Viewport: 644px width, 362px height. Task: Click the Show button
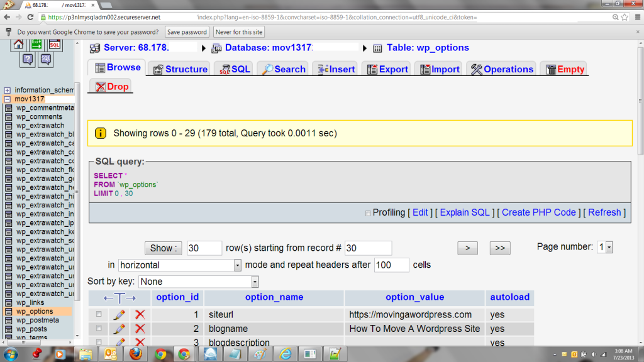(163, 248)
